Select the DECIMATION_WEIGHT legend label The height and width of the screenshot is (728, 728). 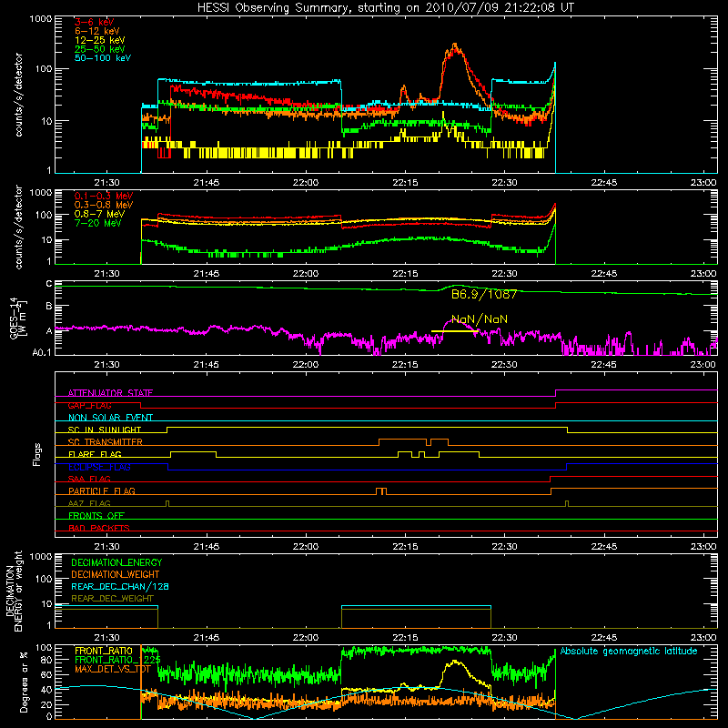click(x=116, y=574)
